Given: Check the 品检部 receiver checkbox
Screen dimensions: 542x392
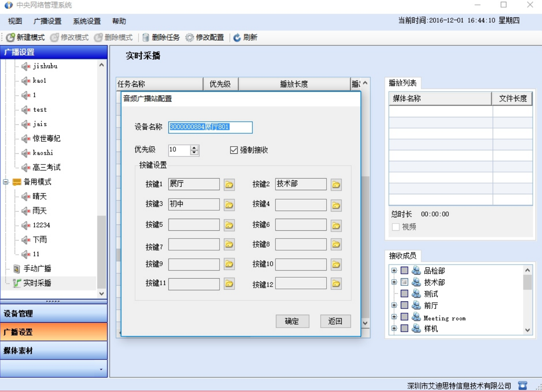Looking at the screenshot, I should [x=404, y=270].
